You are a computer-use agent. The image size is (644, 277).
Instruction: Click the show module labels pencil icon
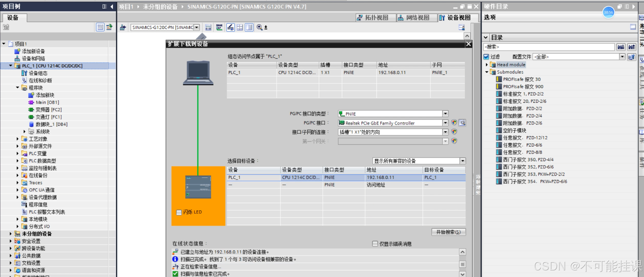[x=230, y=28]
